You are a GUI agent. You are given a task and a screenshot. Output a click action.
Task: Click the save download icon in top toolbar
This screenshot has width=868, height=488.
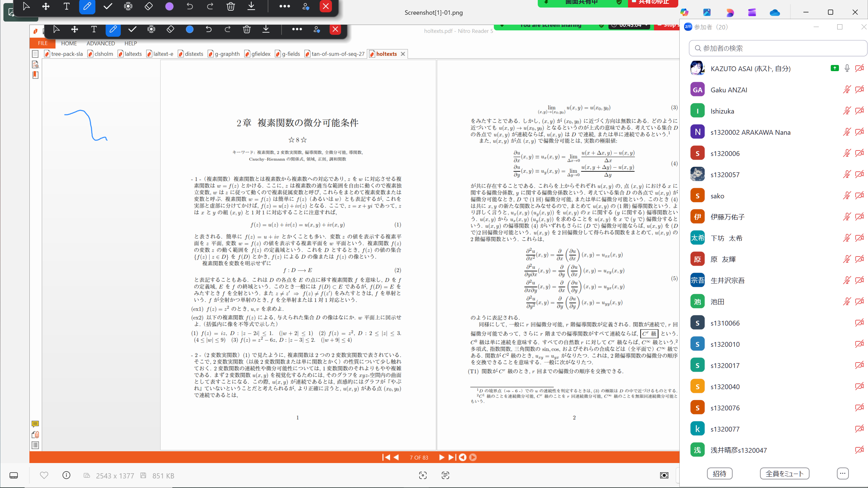251,6
